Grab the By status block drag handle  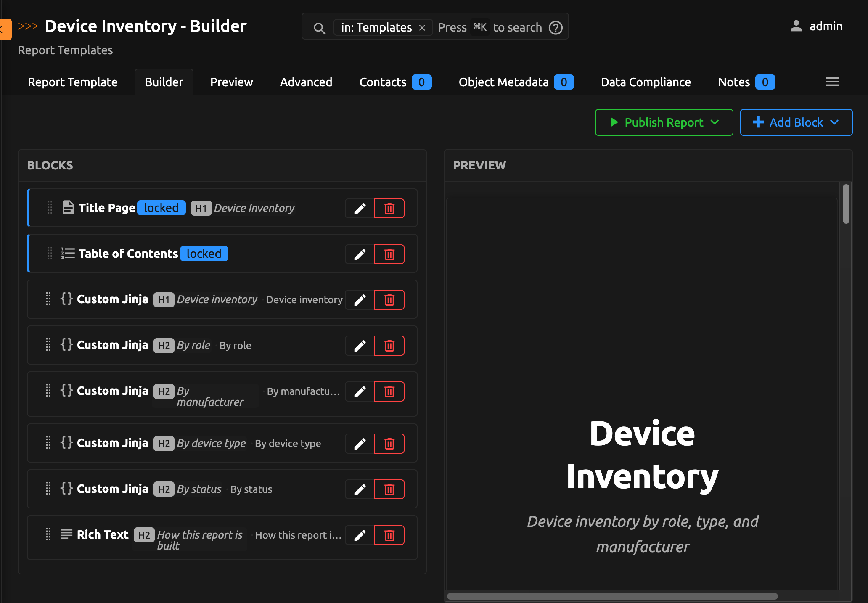(x=48, y=489)
